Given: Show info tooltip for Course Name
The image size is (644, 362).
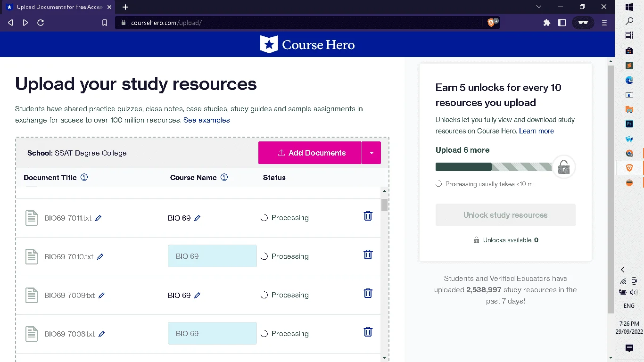Looking at the screenshot, I should [224, 178].
